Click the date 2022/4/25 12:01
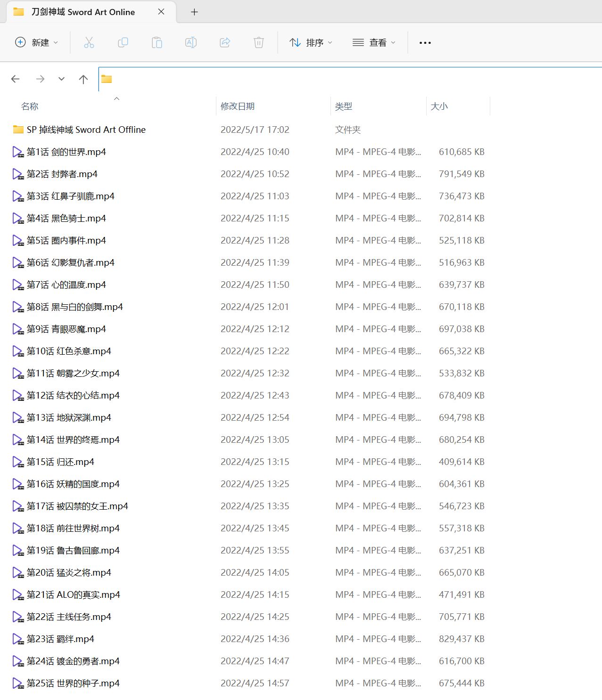Viewport: 602px width, 700px height. [x=255, y=307]
